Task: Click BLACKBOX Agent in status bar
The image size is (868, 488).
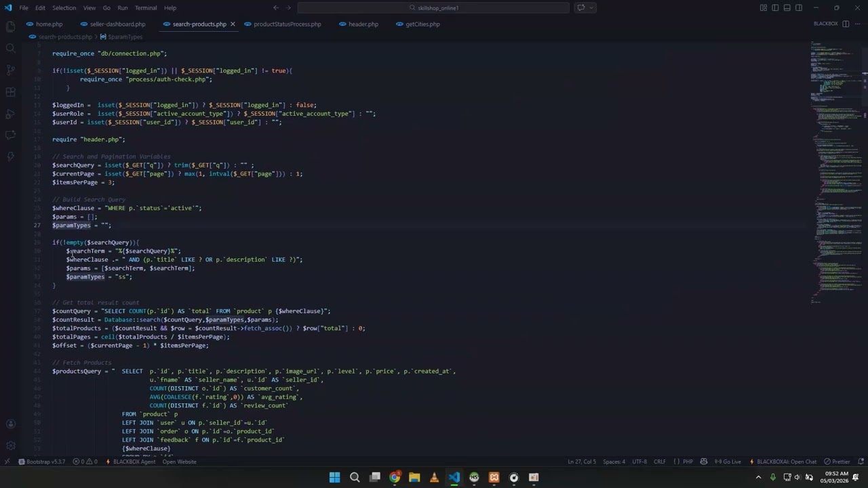Action: pos(130,462)
